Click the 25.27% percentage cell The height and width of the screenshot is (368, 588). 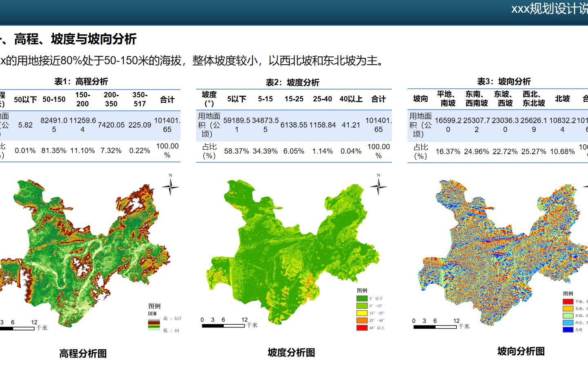coord(534,152)
